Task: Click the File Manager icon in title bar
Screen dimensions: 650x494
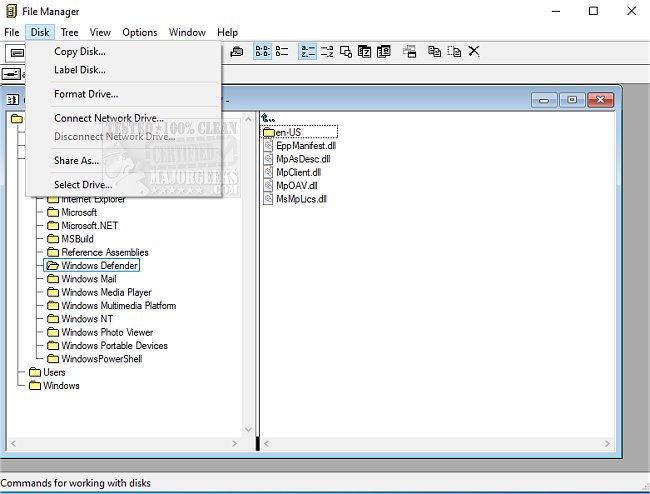Action: pyautogui.click(x=10, y=11)
